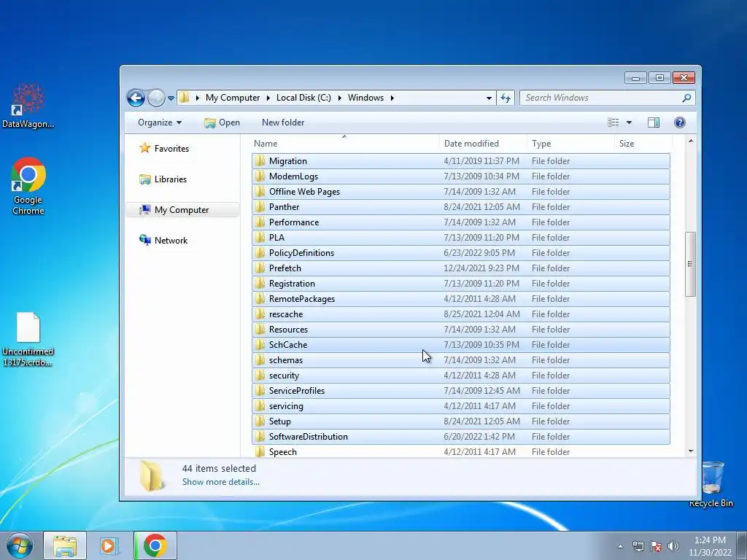
Task: Click the search magnifier icon
Action: click(686, 98)
